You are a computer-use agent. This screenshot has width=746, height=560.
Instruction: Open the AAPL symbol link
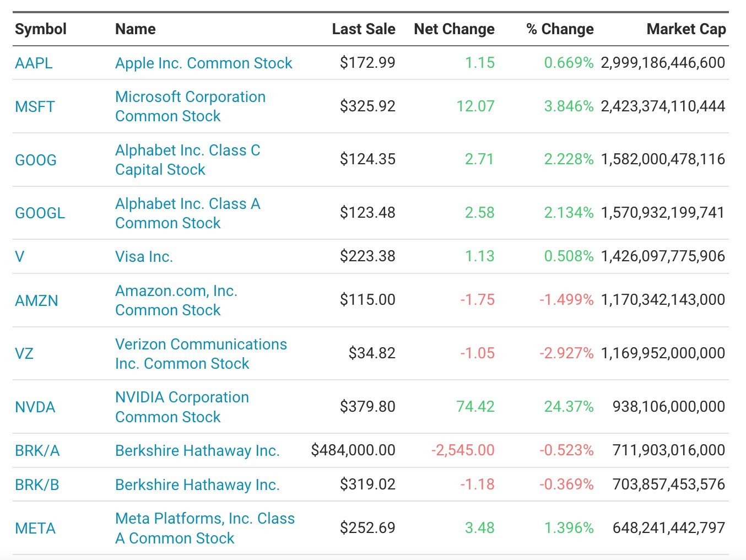34,63
